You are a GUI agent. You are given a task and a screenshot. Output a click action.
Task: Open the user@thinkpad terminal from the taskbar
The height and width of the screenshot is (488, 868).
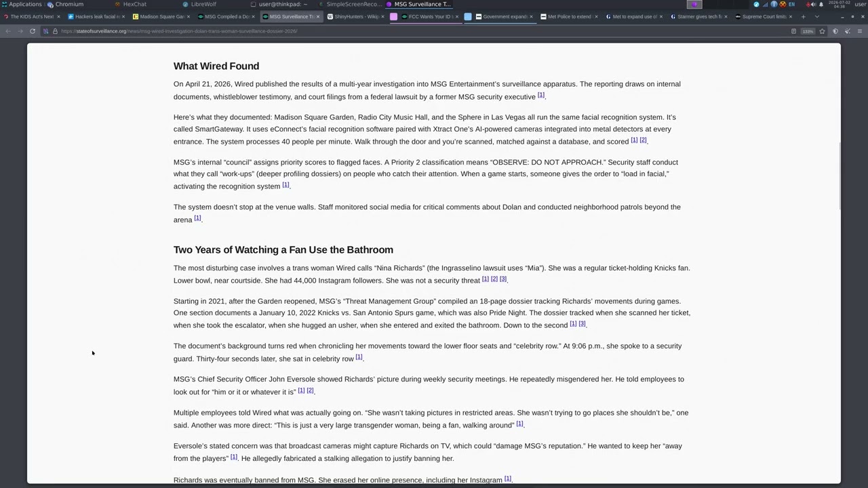coord(279,4)
